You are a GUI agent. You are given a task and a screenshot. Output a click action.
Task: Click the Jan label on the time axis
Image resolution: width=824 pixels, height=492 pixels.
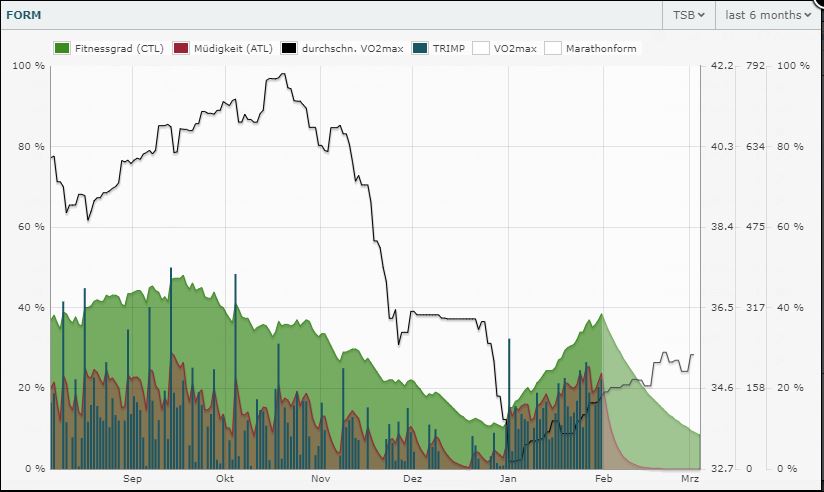508,479
